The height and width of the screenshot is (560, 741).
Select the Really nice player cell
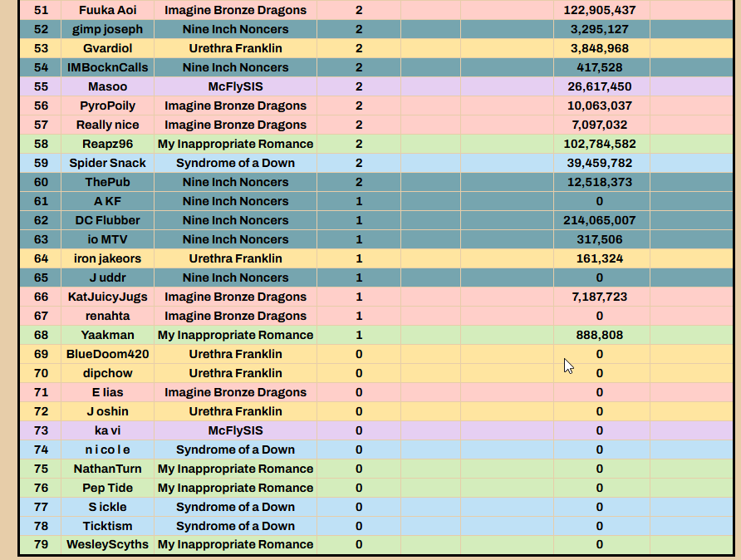(108, 125)
